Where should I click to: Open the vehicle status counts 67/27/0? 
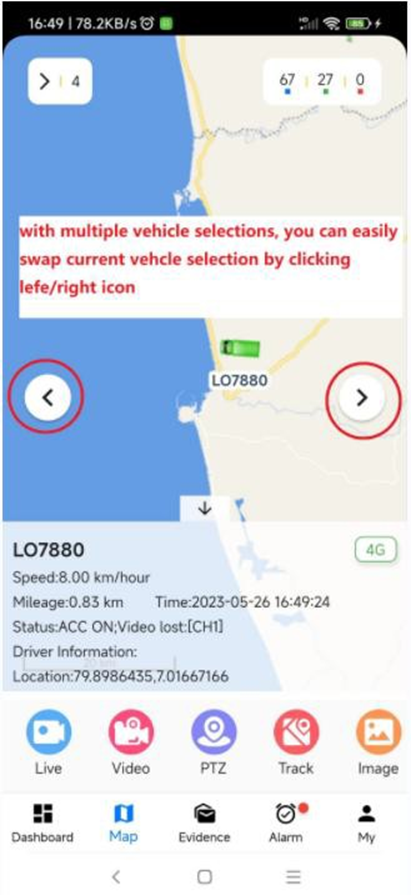322,81
